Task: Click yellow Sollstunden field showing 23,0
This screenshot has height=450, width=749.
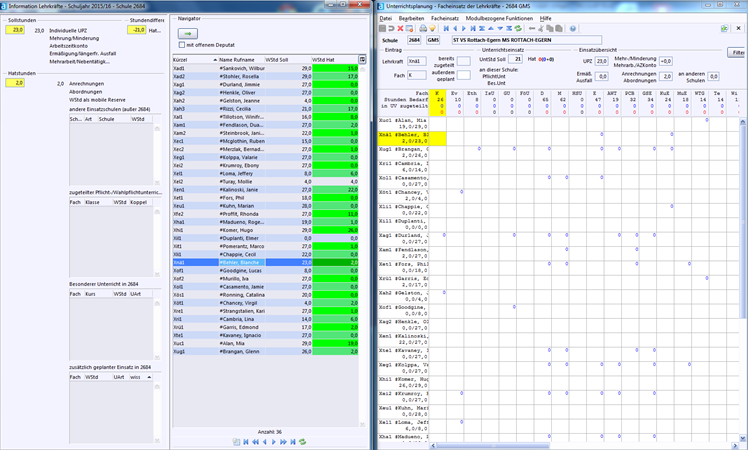Action: pos(15,30)
